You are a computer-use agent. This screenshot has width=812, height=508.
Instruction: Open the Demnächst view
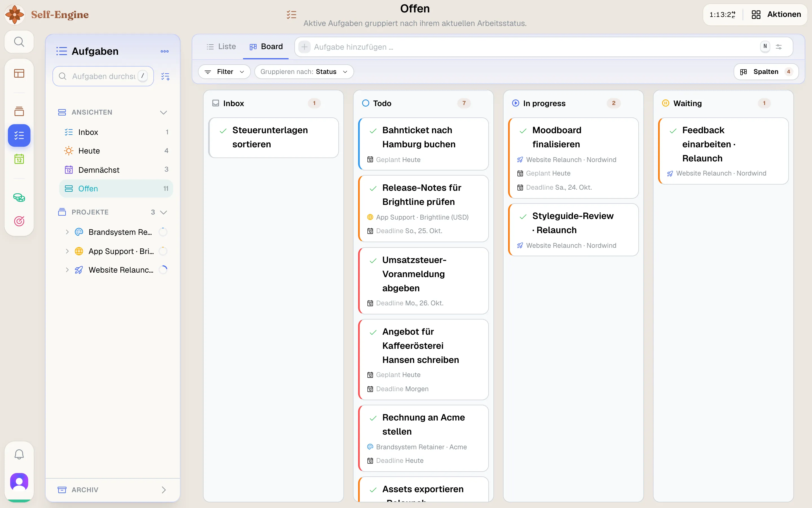tap(116, 170)
